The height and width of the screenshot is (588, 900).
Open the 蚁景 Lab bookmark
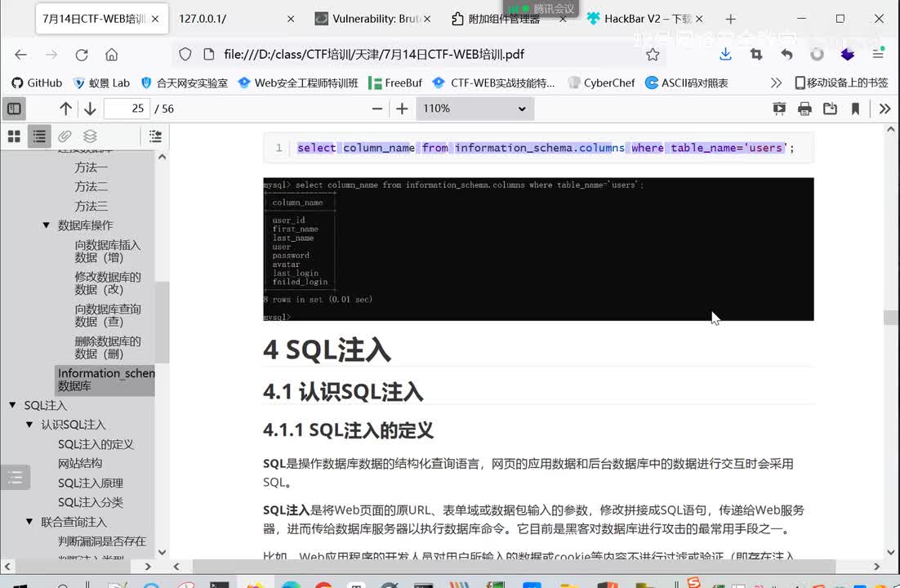point(101,82)
